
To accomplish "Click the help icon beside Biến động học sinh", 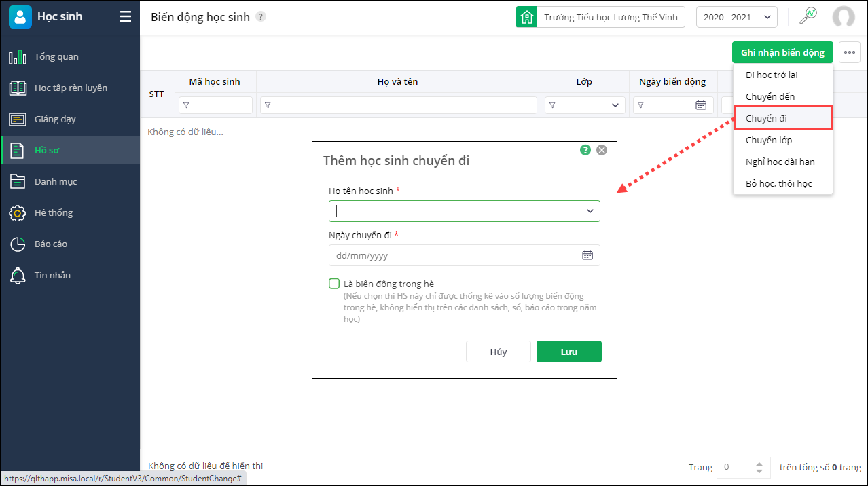I will click(261, 17).
